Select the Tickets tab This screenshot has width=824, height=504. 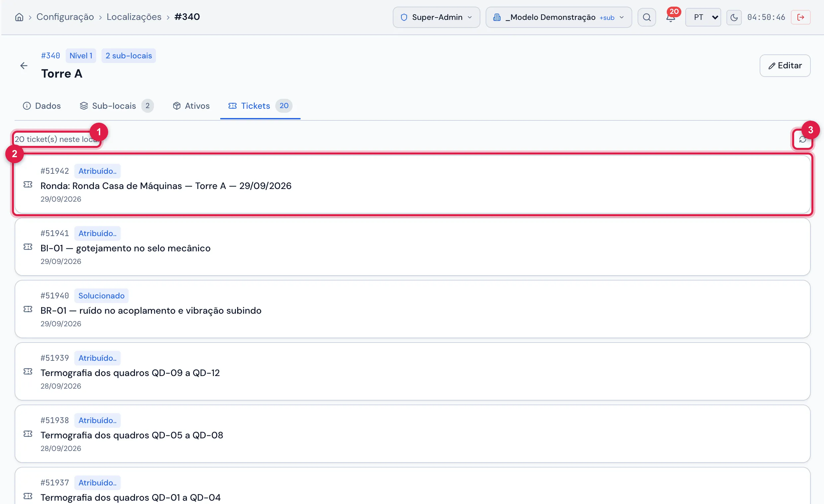[260, 106]
